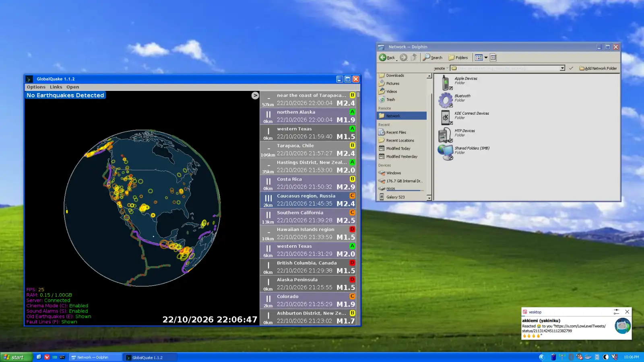The width and height of the screenshot is (644, 362).
Task: Expand hidden system tray icons arrow
Action: point(542,357)
